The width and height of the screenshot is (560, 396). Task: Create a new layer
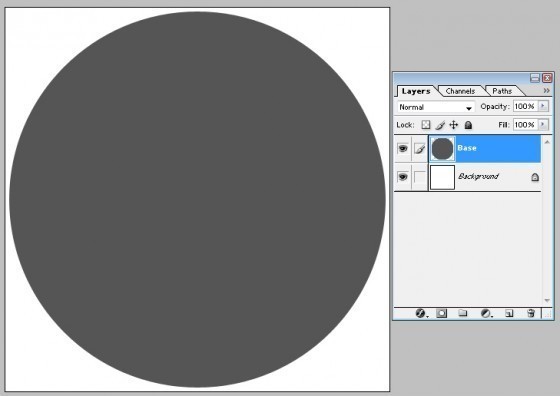[x=509, y=314]
